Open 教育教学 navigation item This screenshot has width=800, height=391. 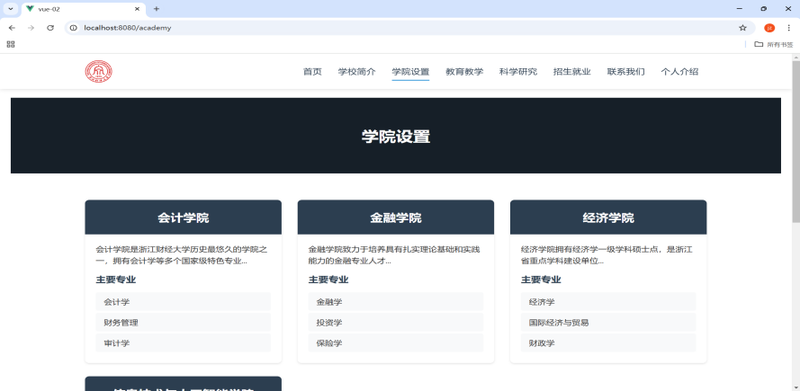click(464, 72)
